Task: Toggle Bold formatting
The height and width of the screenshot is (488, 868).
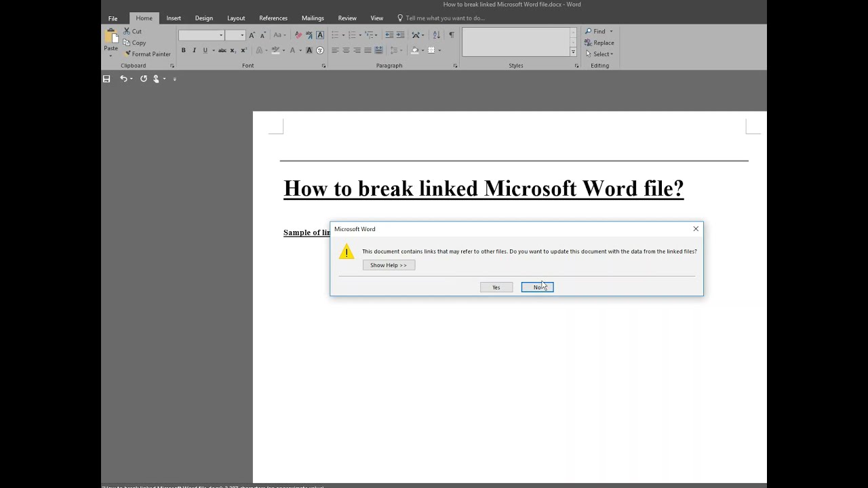Action: (x=183, y=50)
